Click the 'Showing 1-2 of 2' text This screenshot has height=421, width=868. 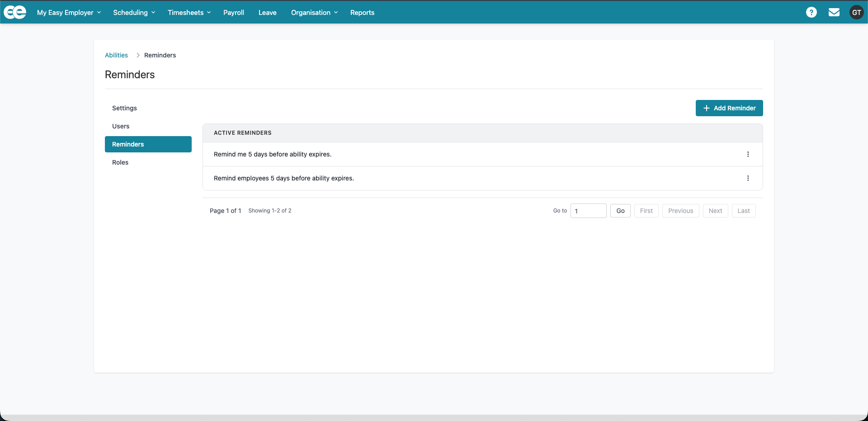(270, 211)
